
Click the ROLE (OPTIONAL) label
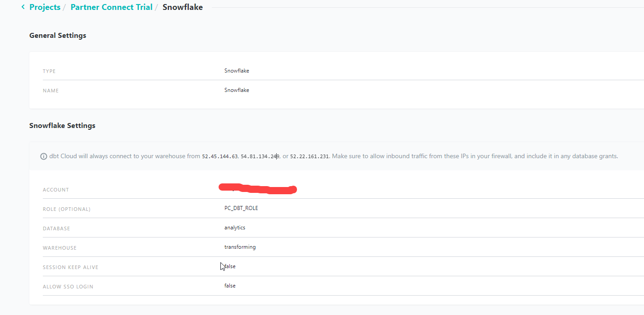[x=67, y=209]
